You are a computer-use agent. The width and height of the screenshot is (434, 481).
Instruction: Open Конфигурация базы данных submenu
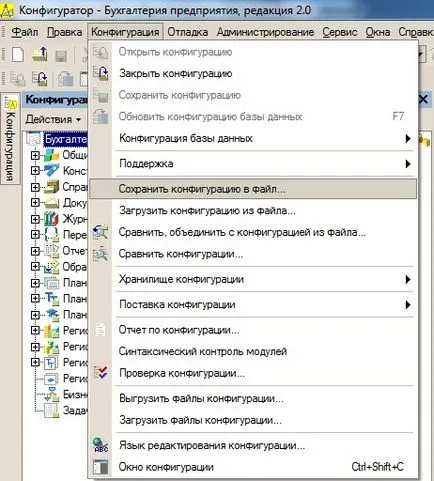click(253, 138)
